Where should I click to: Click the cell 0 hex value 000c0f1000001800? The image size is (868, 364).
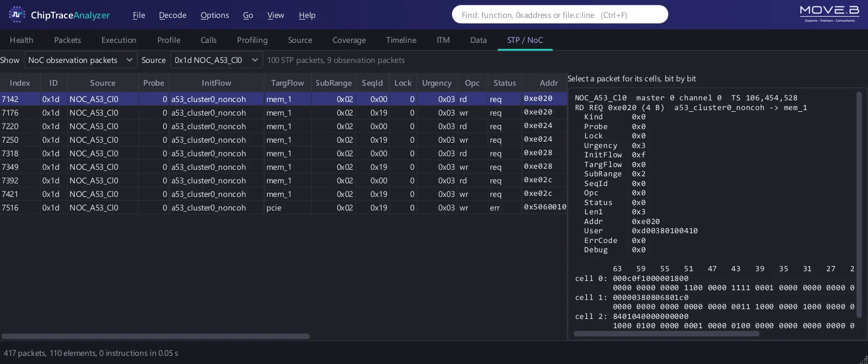pyautogui.click(x=650, y=278)
